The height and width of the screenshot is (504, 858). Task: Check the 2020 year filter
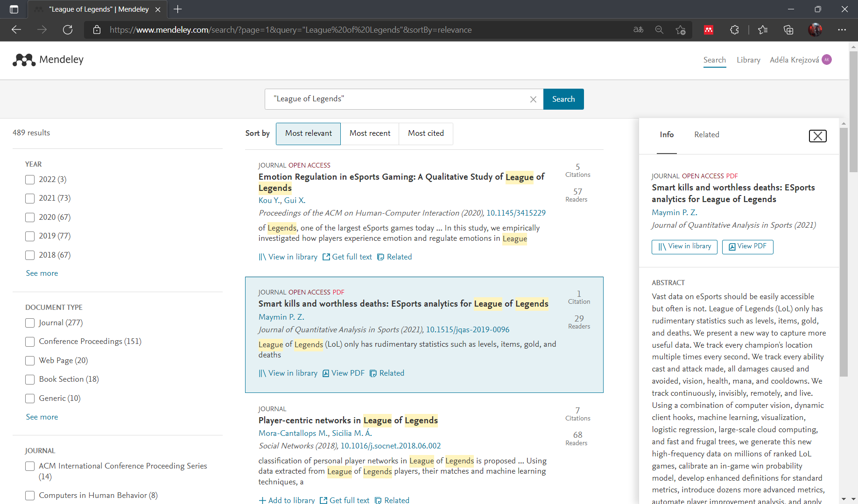(x=30, y=217)
